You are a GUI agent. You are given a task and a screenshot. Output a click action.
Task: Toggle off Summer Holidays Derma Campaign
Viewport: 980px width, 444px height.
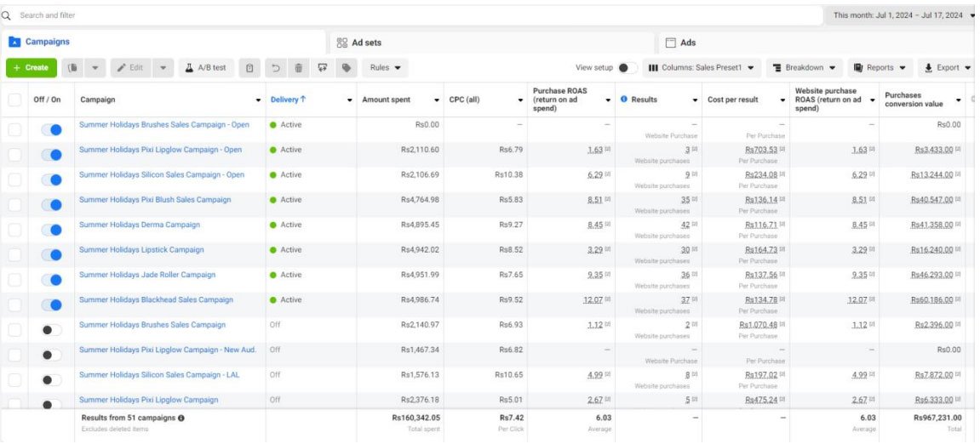pyautogui.click(x=52, y=230)
